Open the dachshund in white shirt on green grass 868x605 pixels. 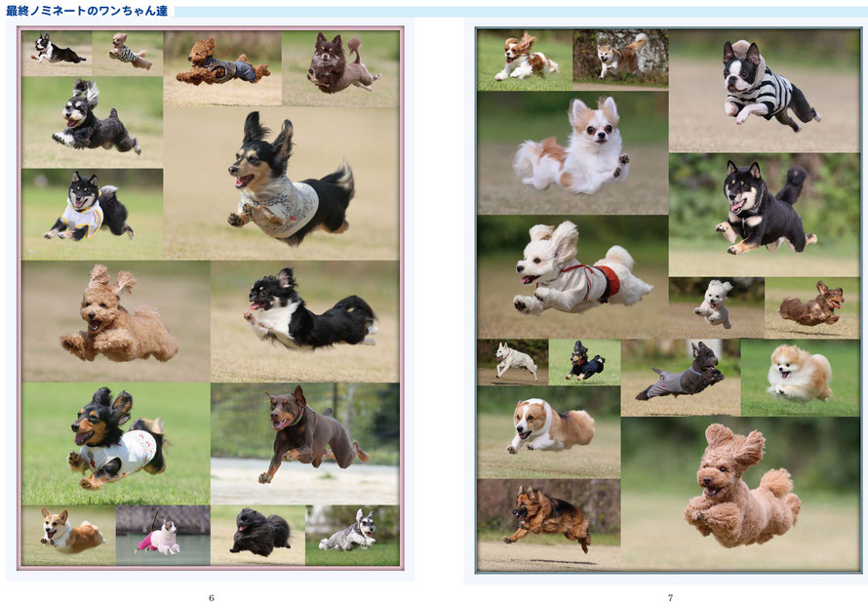pyautogui.click(x=116, y=444)
